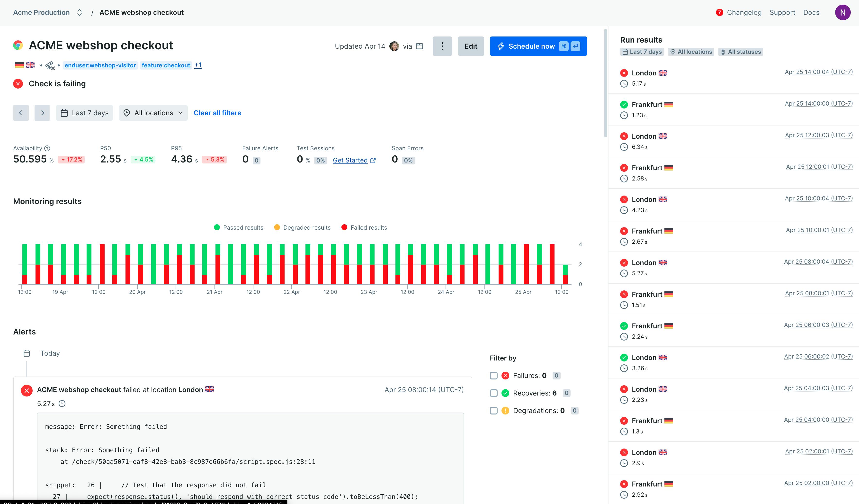This screenshot has width=859, height=504.
Task: Click the enduser:webshop-visitor tag
Action: coord(100,65)
